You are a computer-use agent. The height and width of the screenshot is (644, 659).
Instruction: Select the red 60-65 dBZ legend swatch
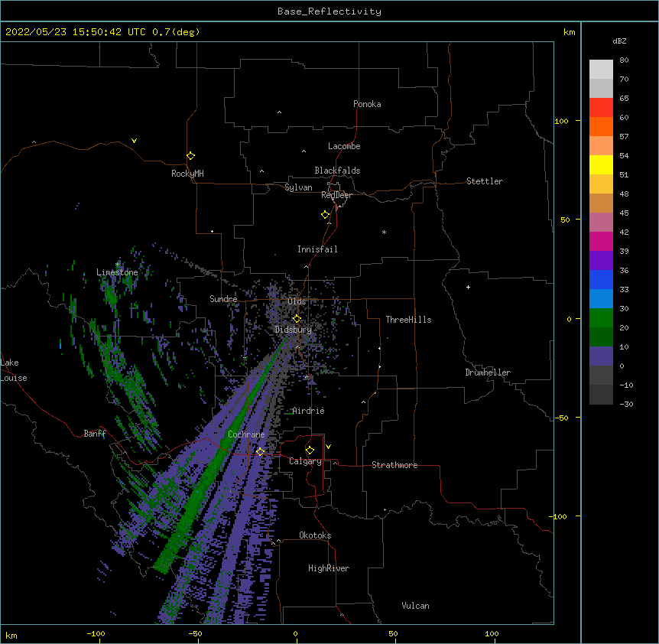click(x=601, y=107)
